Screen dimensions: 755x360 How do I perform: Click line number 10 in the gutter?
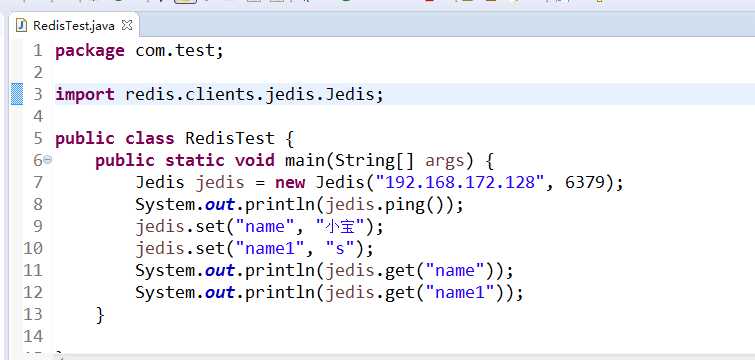(33, 248)
